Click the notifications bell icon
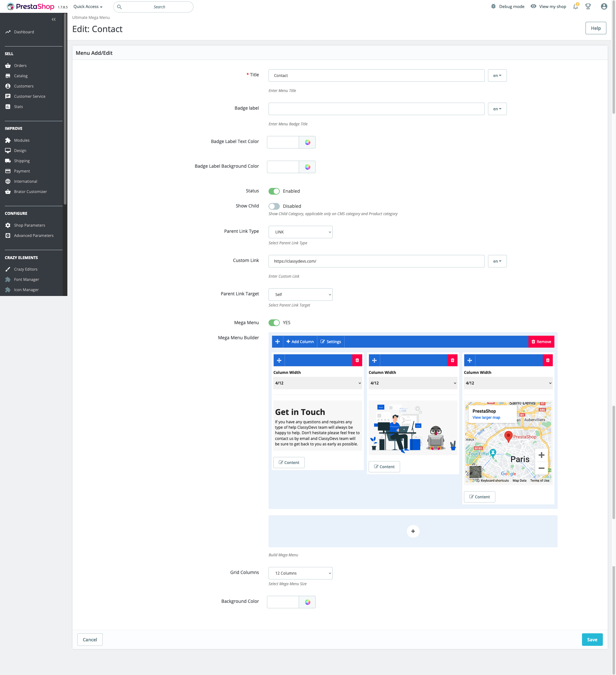 point(575,7)
